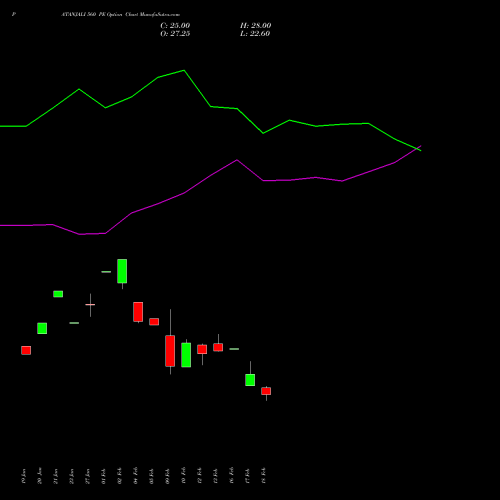Select the doji cross candle above 27 Jan
The width and height of the screenshot is (500, 500).
point(90,305)
